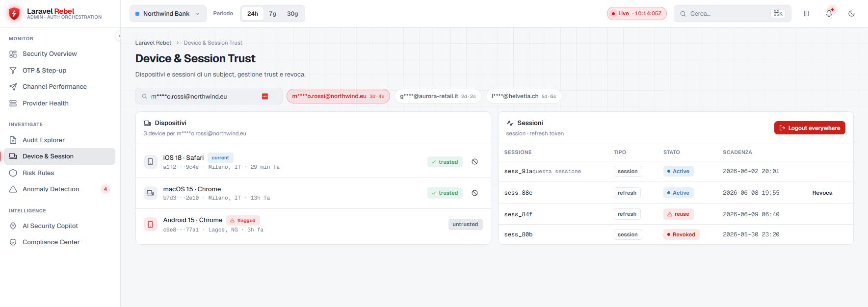This screenshot has height=307, width=868.
Task: Click the OTP & Step-up funnel icon
Action: [x=13, y=71]
